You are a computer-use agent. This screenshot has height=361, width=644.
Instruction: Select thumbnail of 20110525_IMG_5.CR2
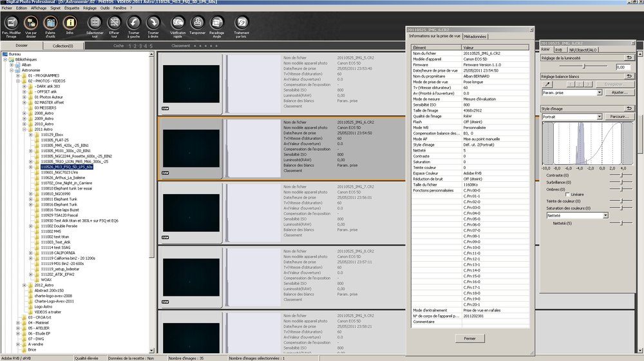[x=191, y=84]
